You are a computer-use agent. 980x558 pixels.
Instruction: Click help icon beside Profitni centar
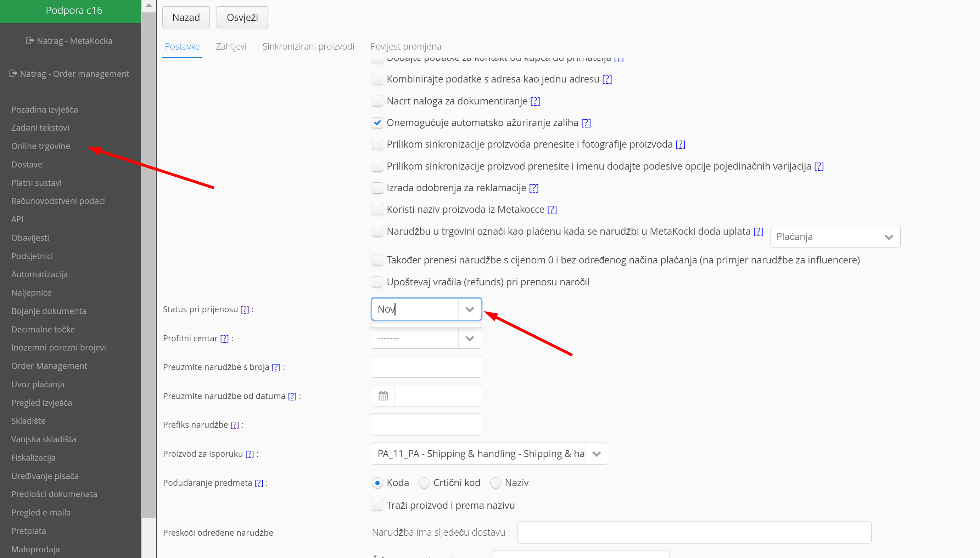[x=224, y=338]
